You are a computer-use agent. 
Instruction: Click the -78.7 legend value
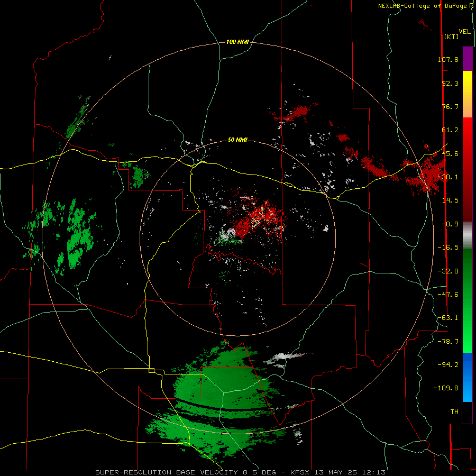coord(448,342)
